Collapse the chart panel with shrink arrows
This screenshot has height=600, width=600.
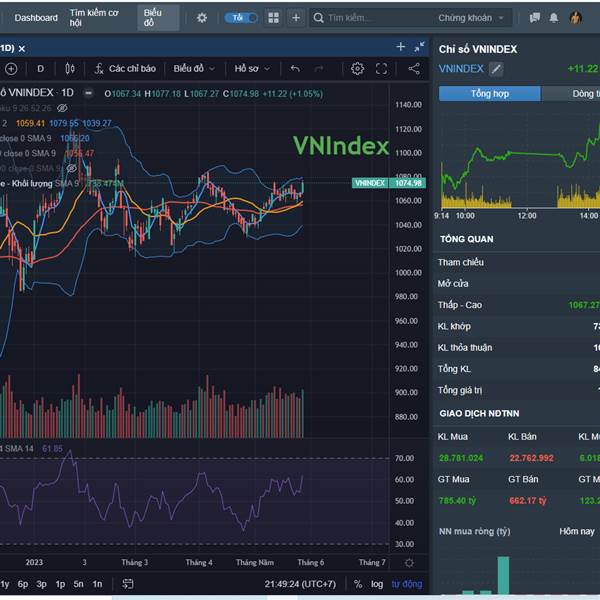pos(419,47)
